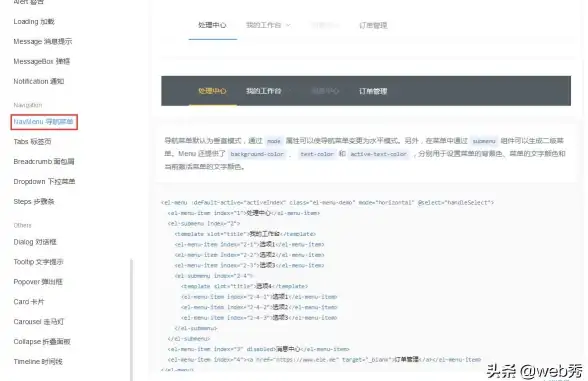Click the template 选项4 code line
This screenshot has height=381, width=588.
pos(244,286)
